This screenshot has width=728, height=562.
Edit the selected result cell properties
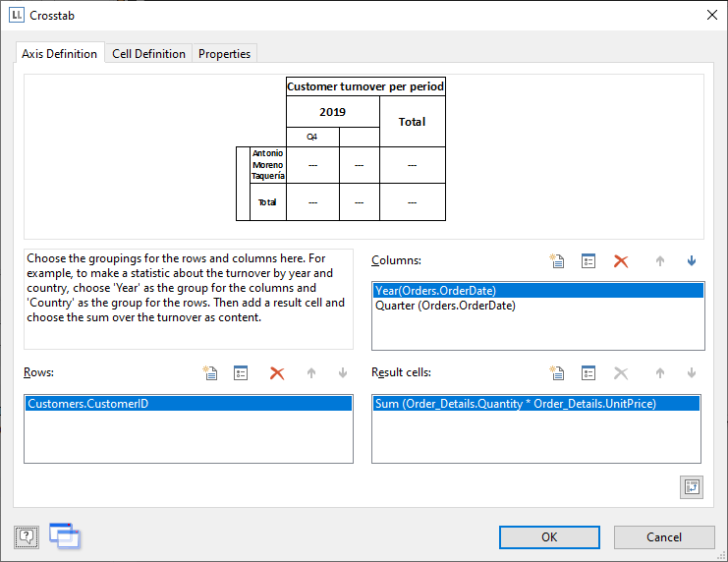588,373
